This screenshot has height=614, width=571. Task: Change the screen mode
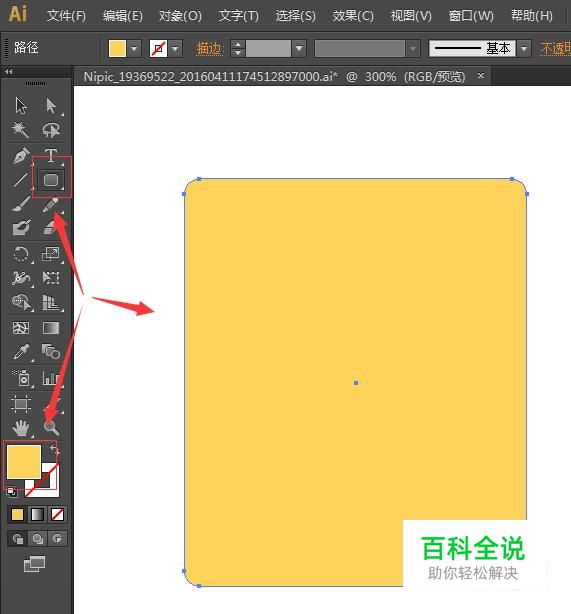pos(34,564)
